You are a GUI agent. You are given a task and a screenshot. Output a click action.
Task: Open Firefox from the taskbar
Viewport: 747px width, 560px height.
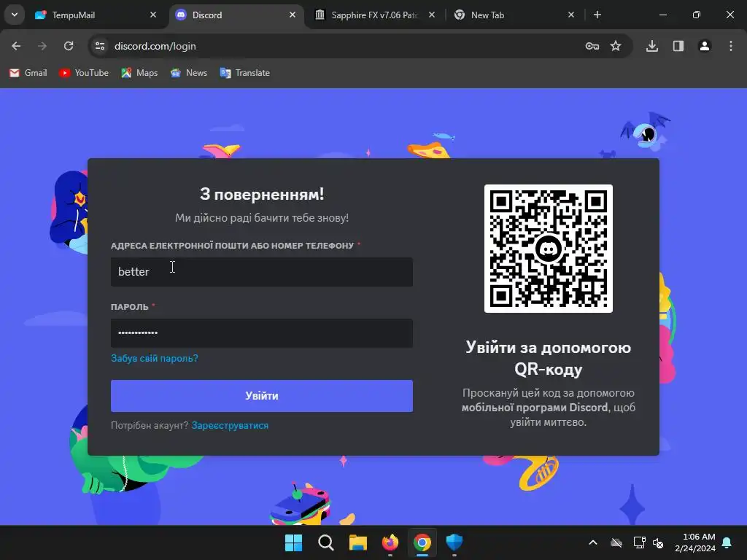[390, 542]
